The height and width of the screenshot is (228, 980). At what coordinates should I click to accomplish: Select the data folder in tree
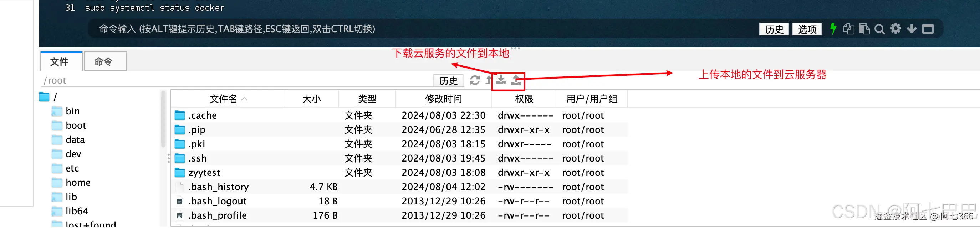[x=68, y=140]
